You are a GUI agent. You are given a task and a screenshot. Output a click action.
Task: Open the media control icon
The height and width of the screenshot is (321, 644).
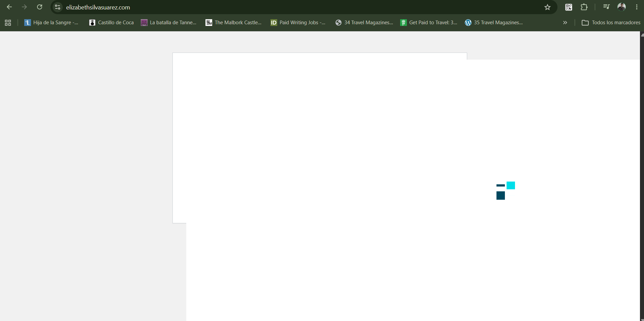click(606, 7)
